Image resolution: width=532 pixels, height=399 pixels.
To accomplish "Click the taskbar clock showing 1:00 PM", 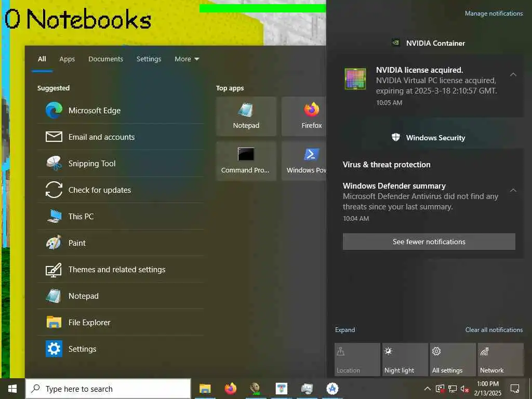I will [487, 389].
